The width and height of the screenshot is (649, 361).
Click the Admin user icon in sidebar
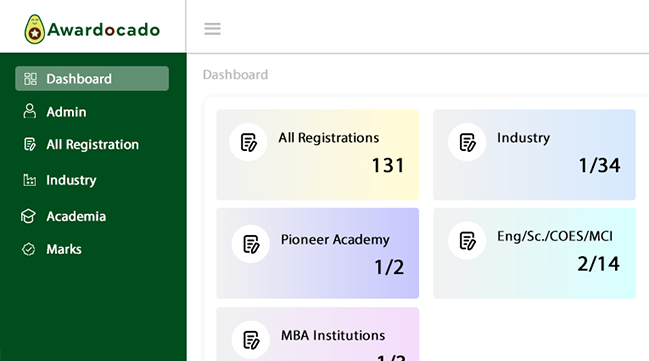pos(29,111)
